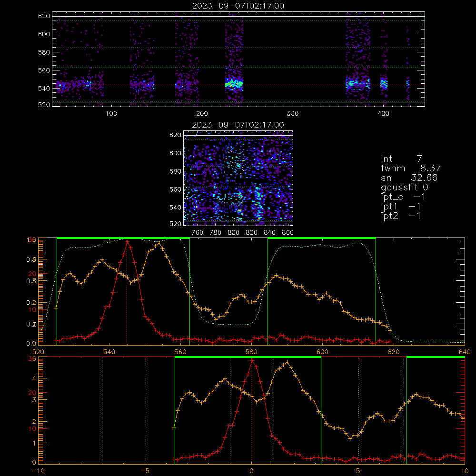Click the '10' x-axis label at bottom plot's right end

465,471
